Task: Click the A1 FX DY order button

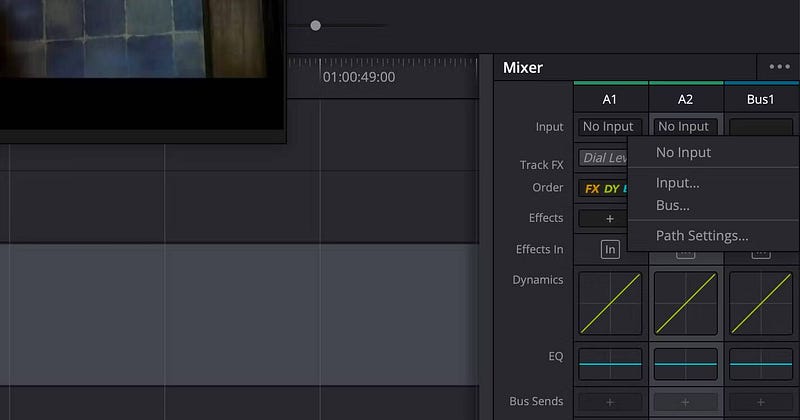Action: 603,188
